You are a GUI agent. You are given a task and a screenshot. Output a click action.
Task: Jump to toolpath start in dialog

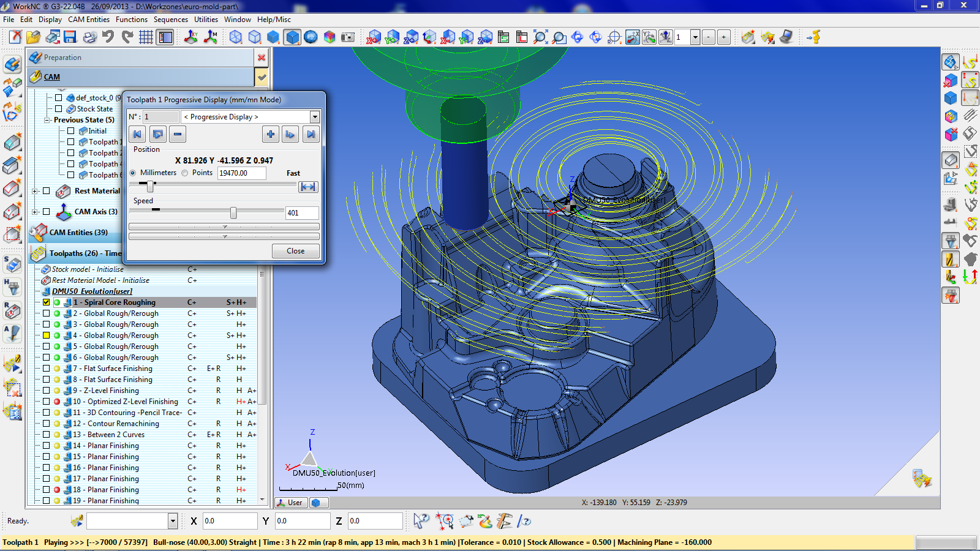pyautogui.click(x=137, y=134)
